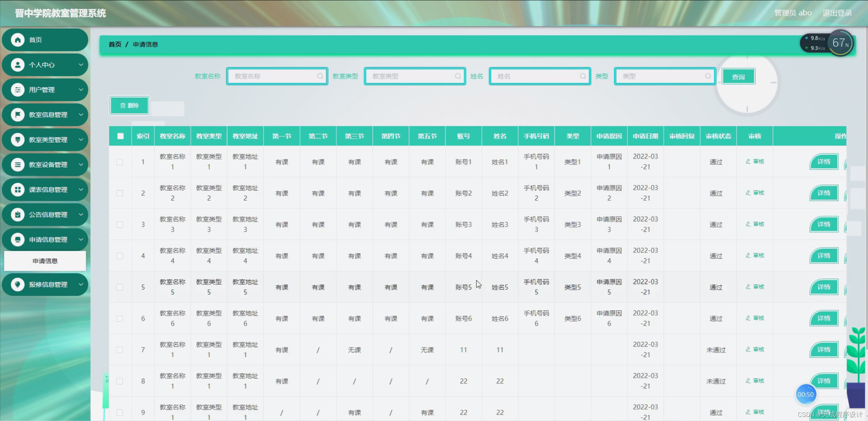
Task: Click the flag icon for 教室信息管理
Action: pos(18,115)
